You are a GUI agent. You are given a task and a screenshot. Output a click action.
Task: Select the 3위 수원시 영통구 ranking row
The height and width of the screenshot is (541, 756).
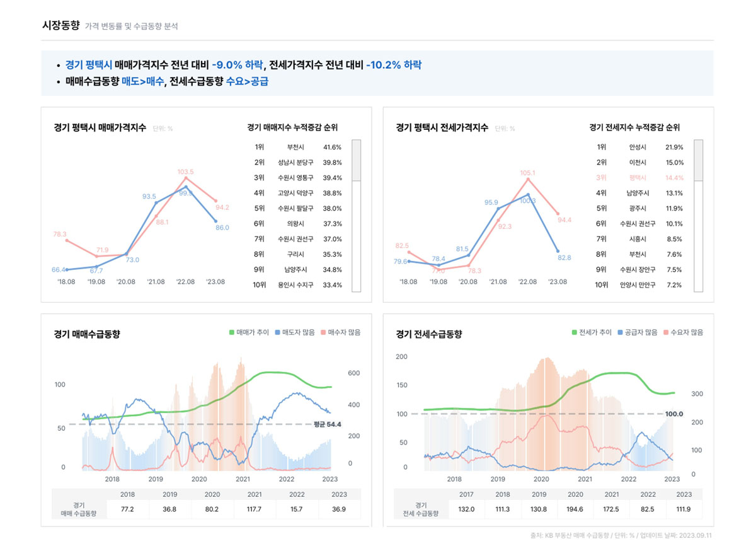298,178
